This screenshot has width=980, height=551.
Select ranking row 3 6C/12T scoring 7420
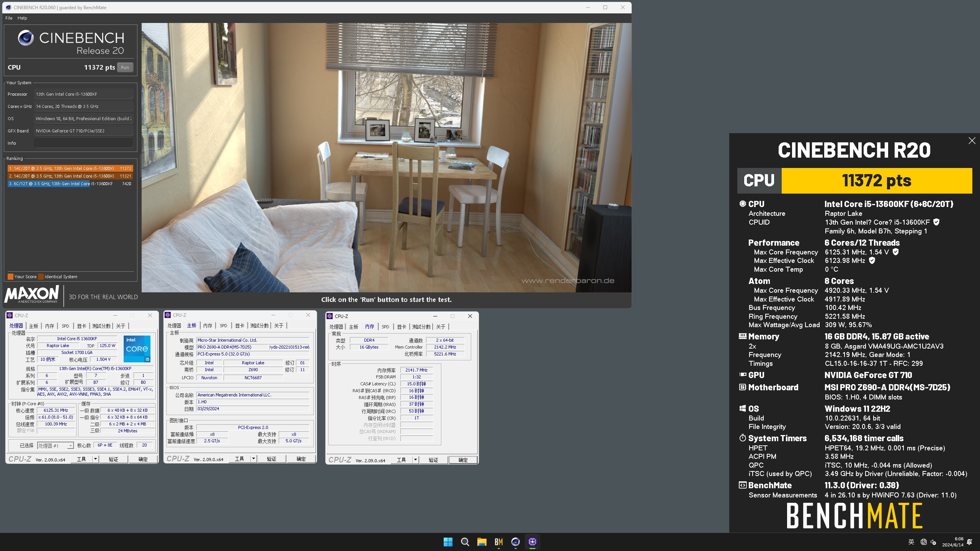70,184
